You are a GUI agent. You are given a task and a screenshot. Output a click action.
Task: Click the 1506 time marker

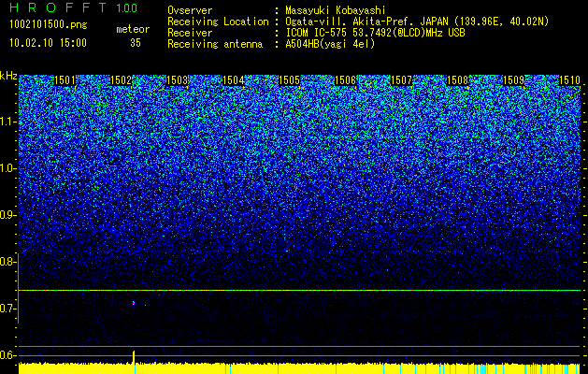click(x=345, y=80)
